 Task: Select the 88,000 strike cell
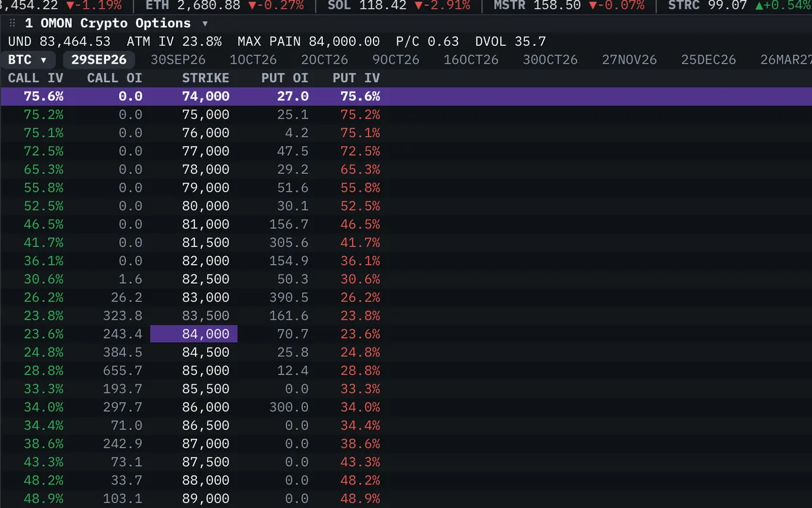pyautogui.click(x=206, y=480)
